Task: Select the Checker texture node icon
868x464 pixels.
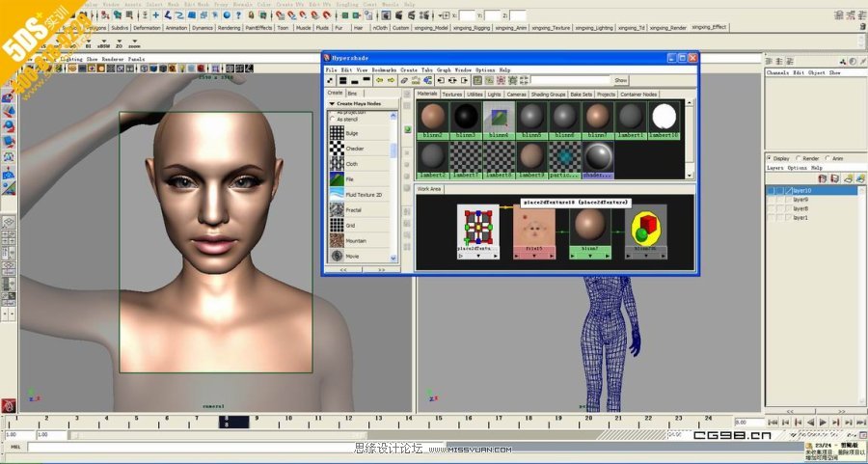Action: 337,149
